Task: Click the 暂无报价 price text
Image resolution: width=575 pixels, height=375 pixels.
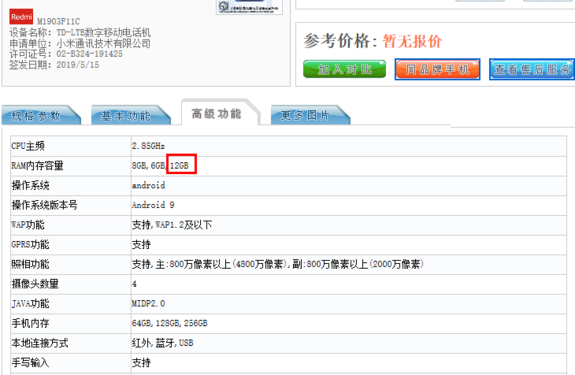Action: tap(412, 41)
